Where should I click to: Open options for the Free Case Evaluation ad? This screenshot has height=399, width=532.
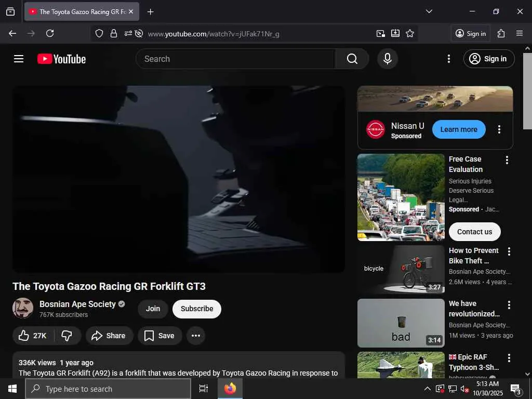point(507,160)
